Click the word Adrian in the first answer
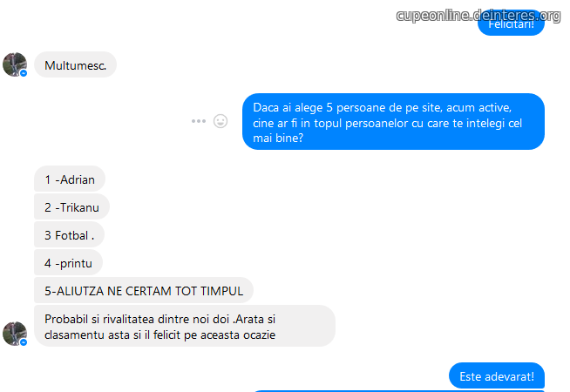This screenshot has height=392, width=570. [x=78, y=179]
